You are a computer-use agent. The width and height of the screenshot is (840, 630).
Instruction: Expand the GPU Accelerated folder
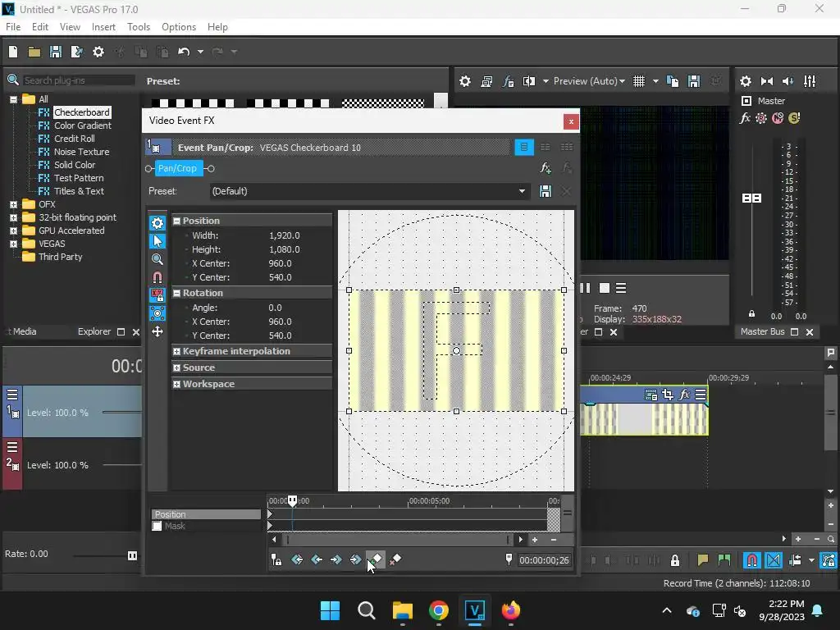[13, 231]
